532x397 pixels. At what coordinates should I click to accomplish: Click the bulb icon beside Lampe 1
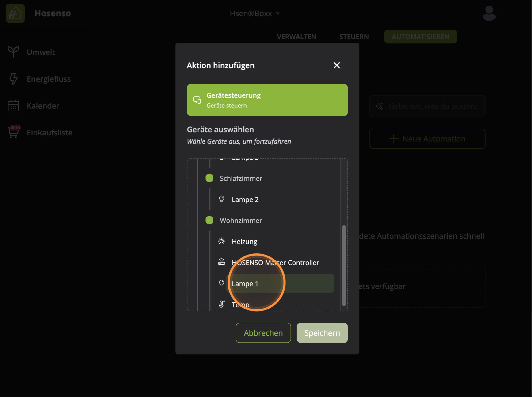coord(222,283)
